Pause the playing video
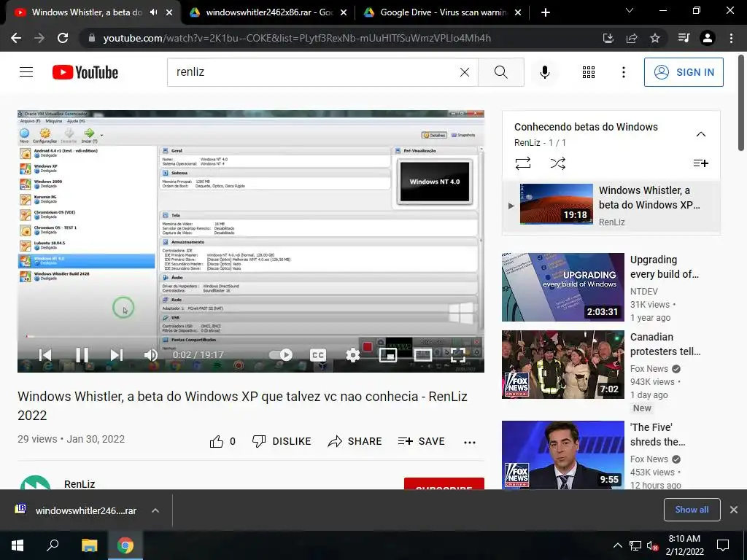747x560 pixels. click(x=82, y=355)
